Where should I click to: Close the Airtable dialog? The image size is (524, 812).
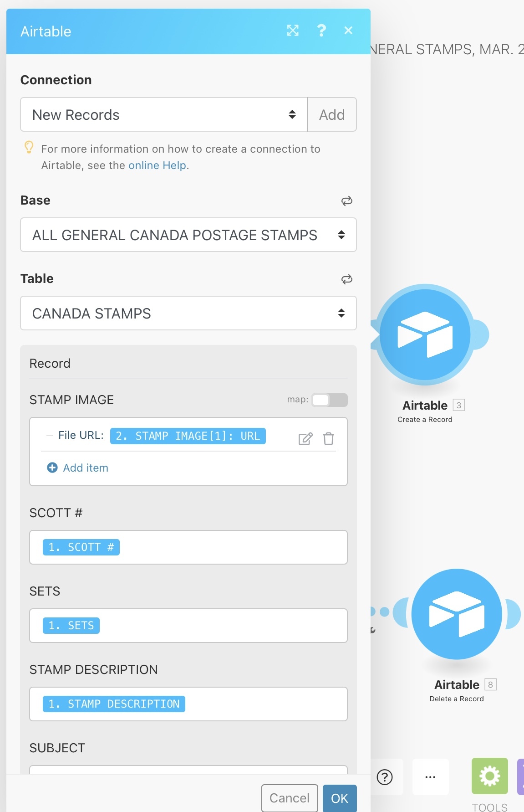tap(348, 31)
